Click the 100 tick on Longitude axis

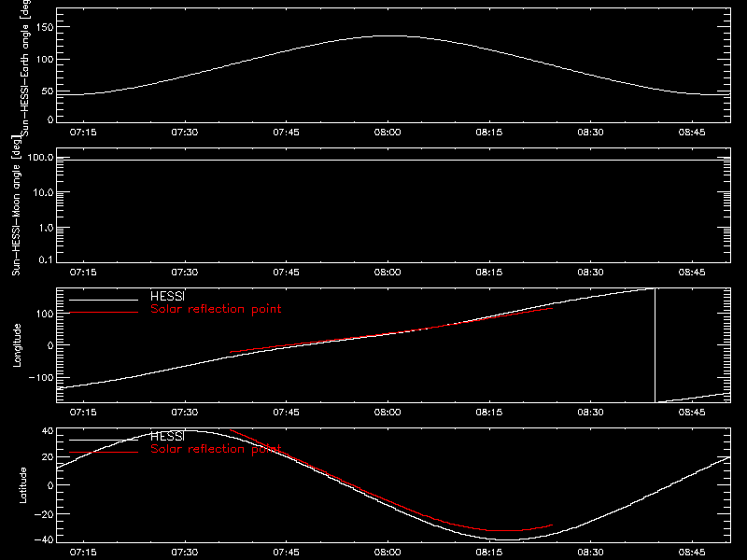[45, 314]
